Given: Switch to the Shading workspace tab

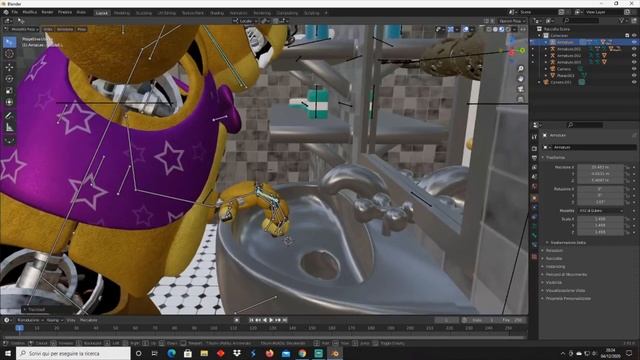Looking at the screenshot, I should (x=217, y=13).
